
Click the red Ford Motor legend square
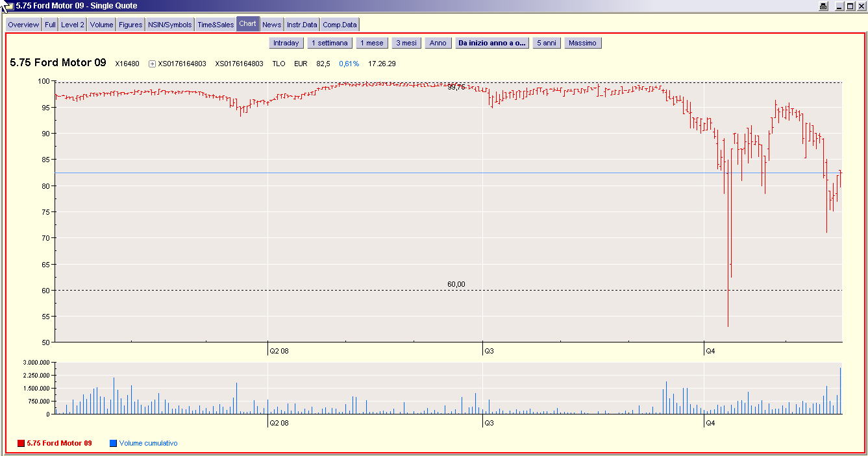pyautogui.click(x=21, y=443)
